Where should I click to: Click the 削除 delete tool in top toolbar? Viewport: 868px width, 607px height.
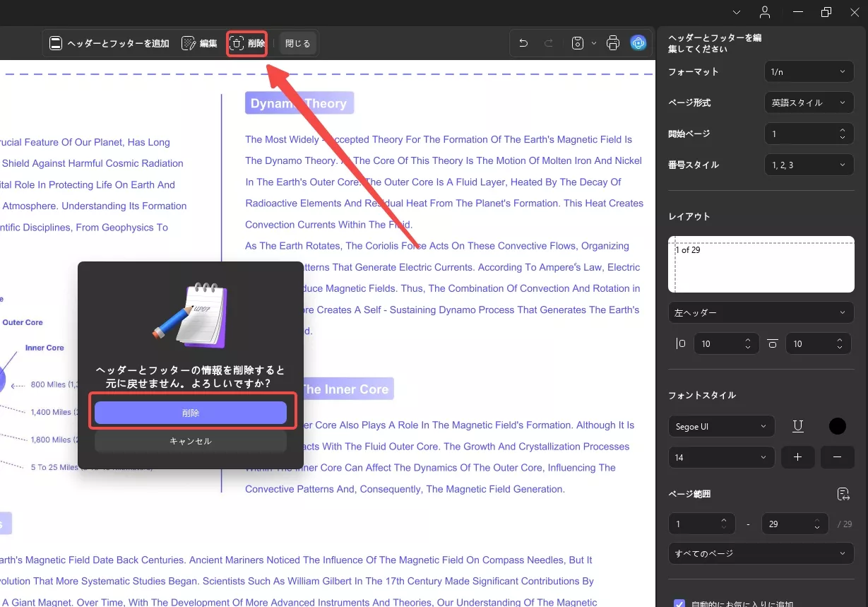247,44
